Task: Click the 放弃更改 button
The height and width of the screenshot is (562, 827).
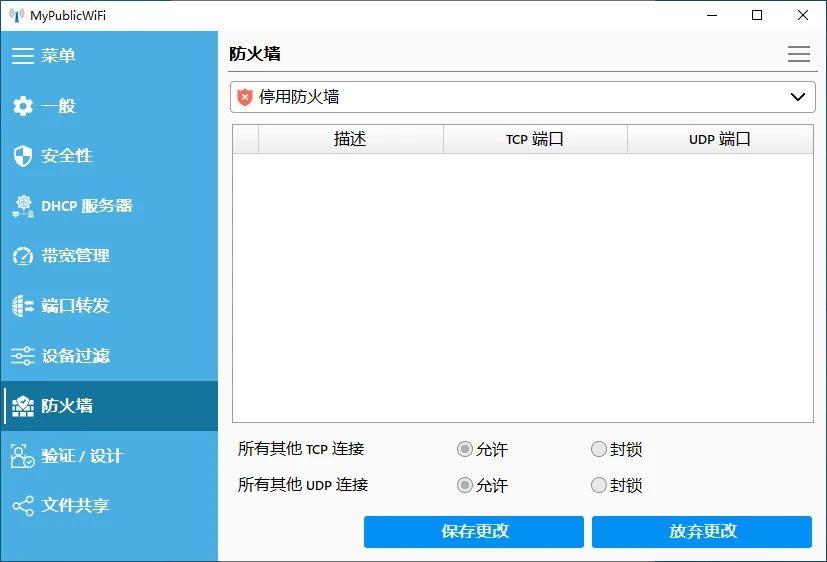Action: click(x=701, y=532)
